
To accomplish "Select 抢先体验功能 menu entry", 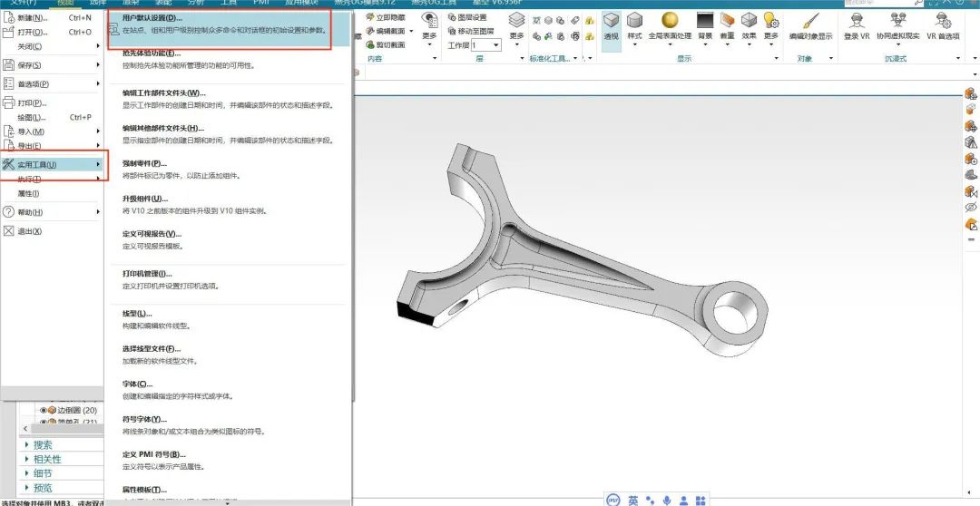I will (228, 59).
